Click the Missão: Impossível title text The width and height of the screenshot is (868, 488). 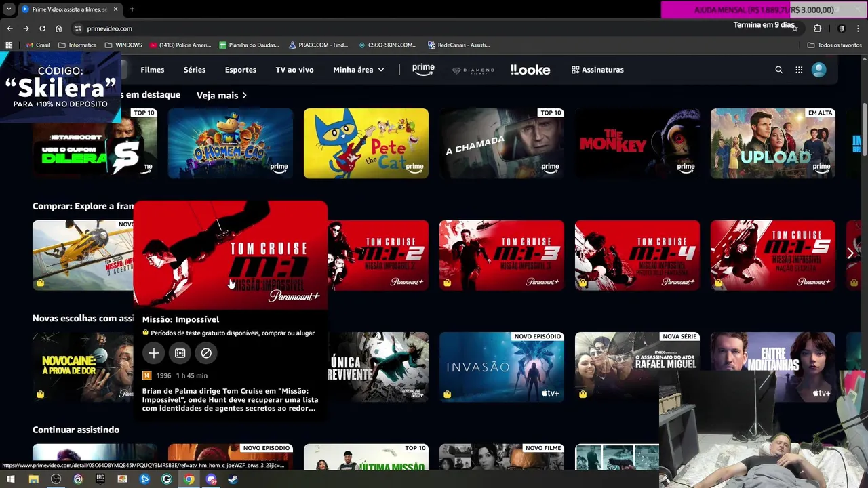click(x=180, y=319)
